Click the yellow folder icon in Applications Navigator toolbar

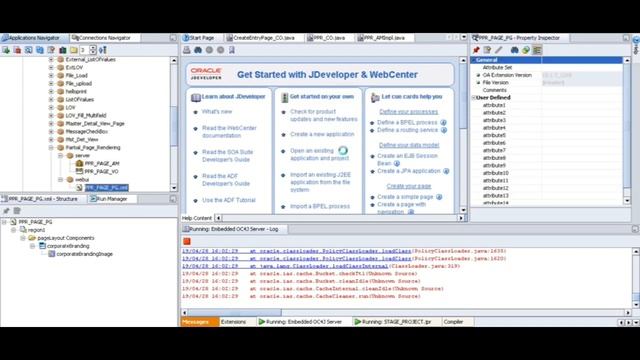coord(73,50)
